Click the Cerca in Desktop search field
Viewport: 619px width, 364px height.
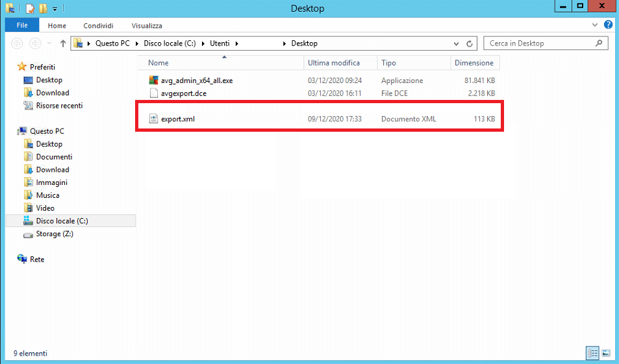pos(546,43)
